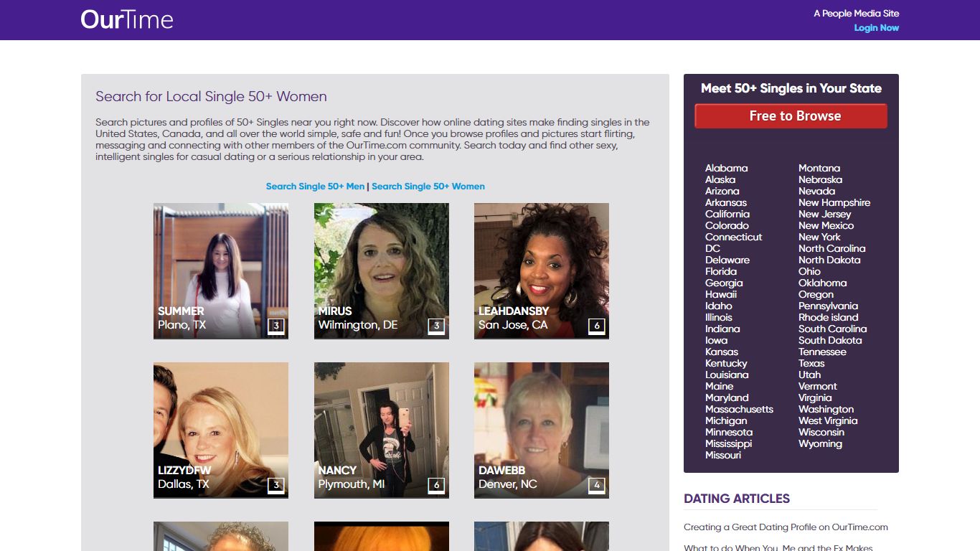
Task: Open MIRUS's photo count badge
Action: [x=436, y=326]
